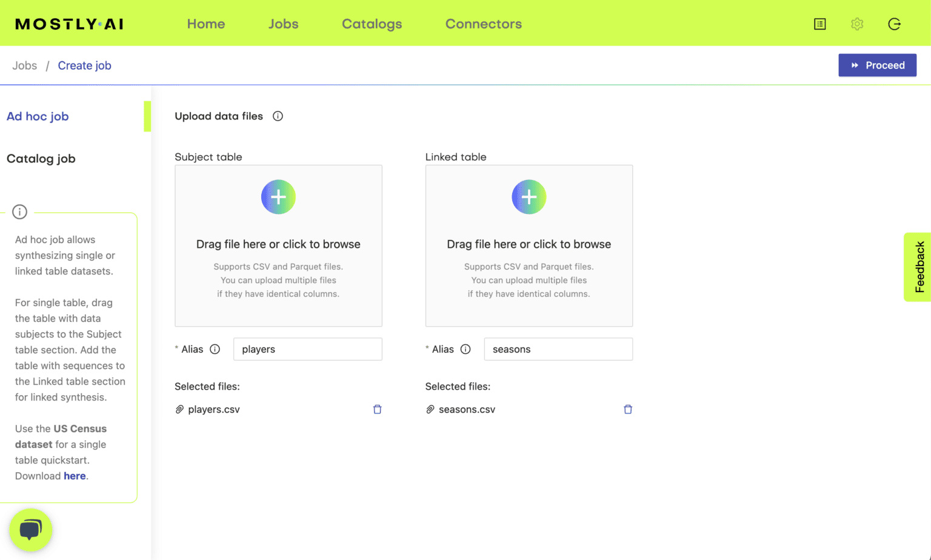
Task: Show info icon beside Subject table Alias
Action: tap(215, 349)
